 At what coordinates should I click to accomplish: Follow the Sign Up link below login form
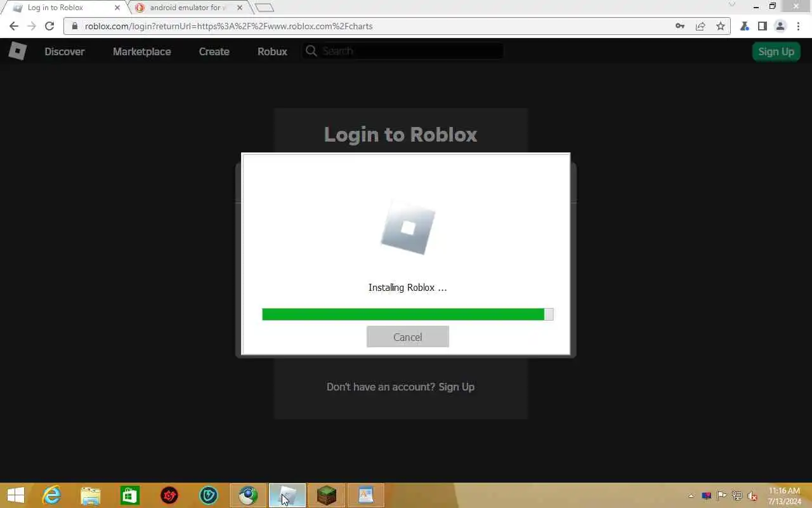(456, 387)
